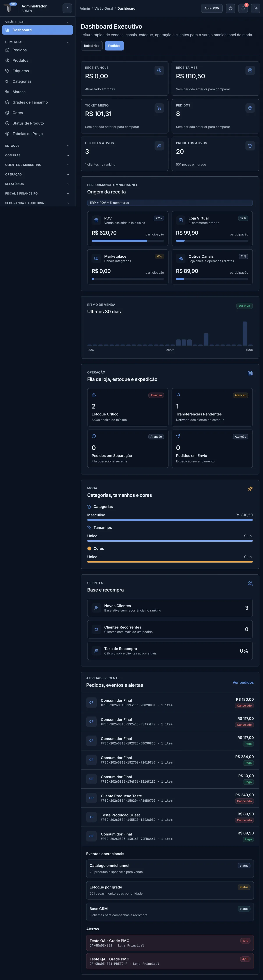263x980 pixels.
Task: Click the Abrir PDV button
Action: [211, 8]
